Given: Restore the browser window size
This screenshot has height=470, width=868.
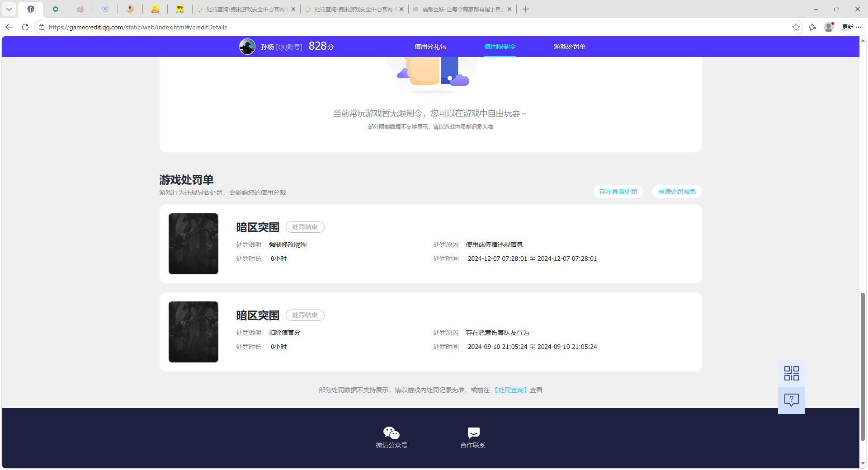Looking at the screenshot, I should pyautogui.click(x=837, y=9).
